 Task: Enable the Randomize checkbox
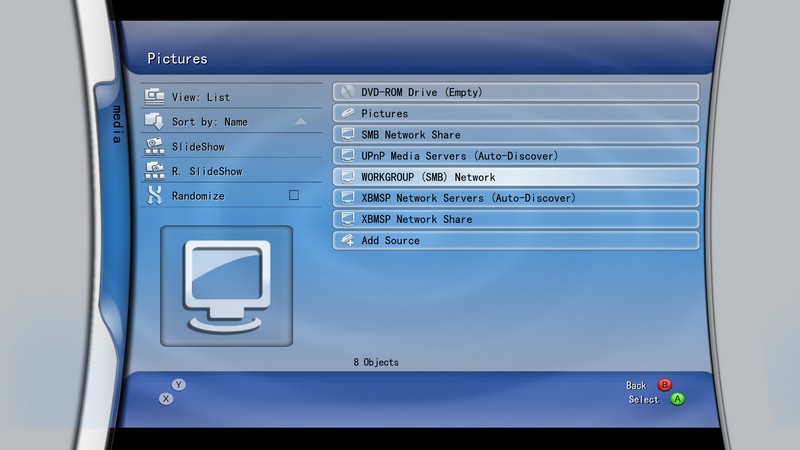tap(294, 196)
